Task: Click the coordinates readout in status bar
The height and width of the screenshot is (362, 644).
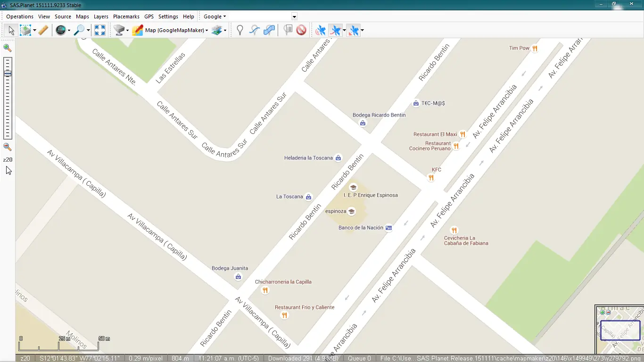Action: click(79, 358)
